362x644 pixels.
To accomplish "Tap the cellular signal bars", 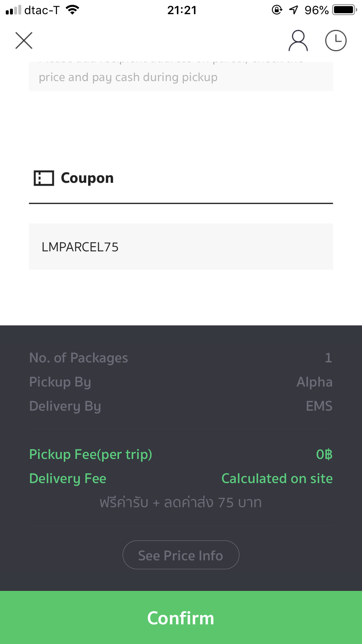I will 13,10.
